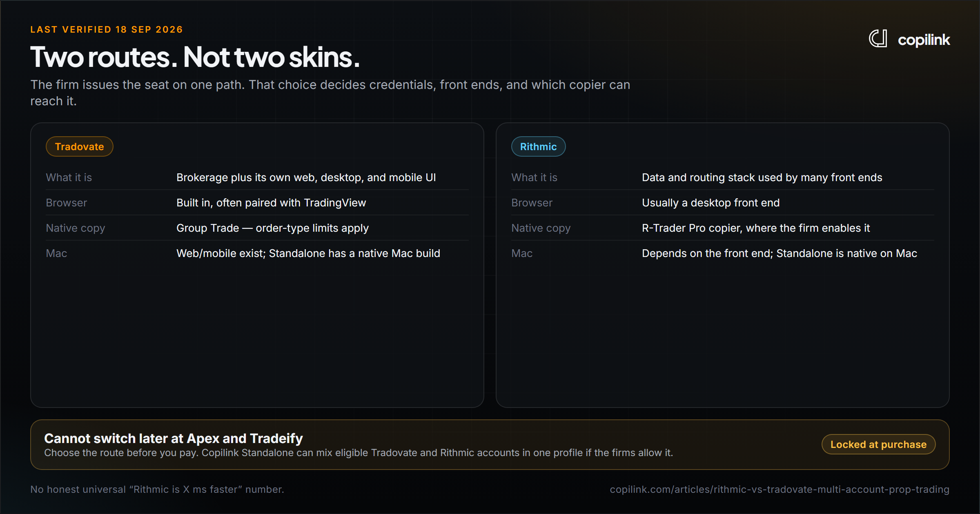The width and height of the screenshot is (980, 514).
Task: Select Rithmic's R-Trader Pro copier row
Action: click(723, 228)
